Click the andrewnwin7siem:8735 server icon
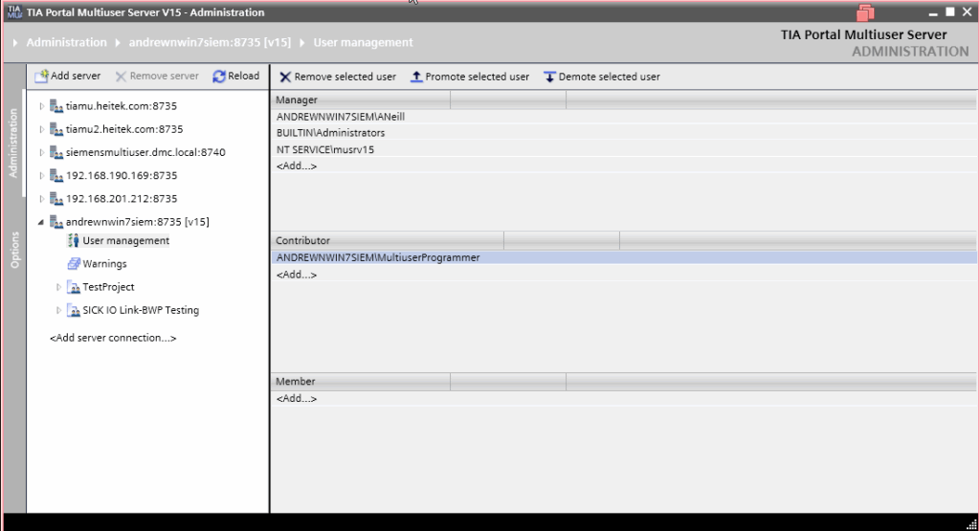 (x=56, y=222)
